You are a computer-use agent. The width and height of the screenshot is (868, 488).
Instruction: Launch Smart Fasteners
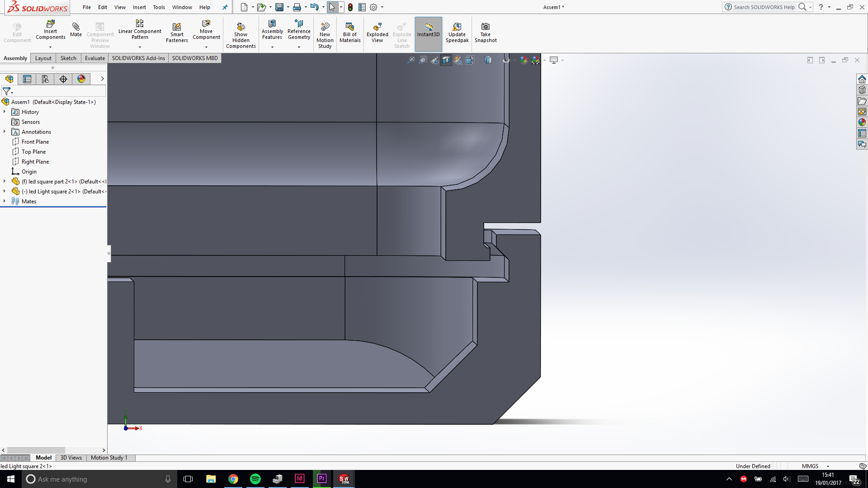coord(177,33)
